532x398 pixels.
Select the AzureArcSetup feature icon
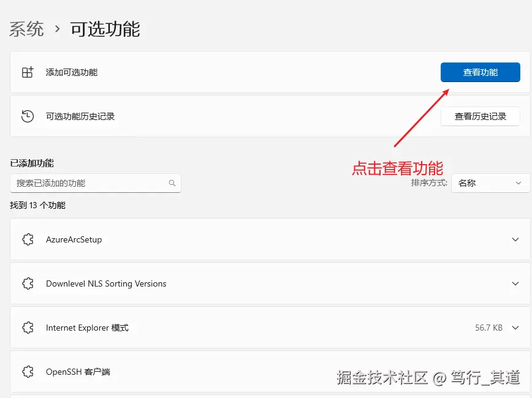28,239
